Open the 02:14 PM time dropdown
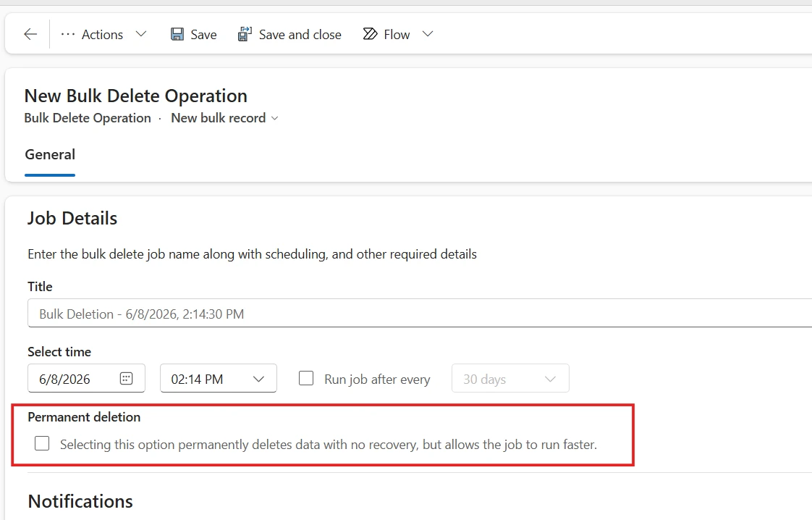812x520 pixels. (219, 379)
